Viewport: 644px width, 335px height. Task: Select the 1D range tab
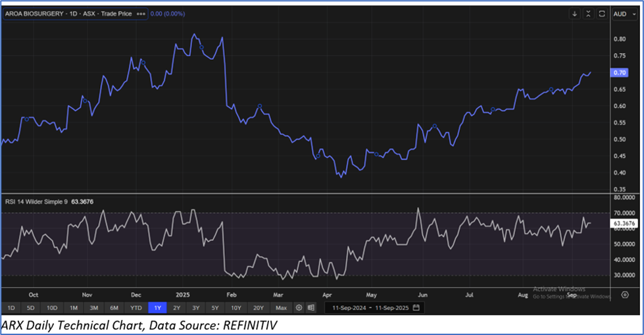[x=11, y=308]
